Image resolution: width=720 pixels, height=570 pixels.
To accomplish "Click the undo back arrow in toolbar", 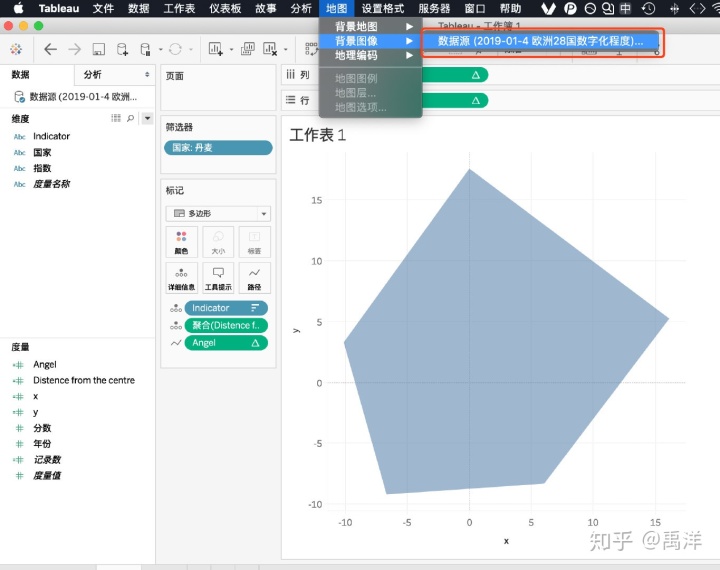I will click(50, 49).
